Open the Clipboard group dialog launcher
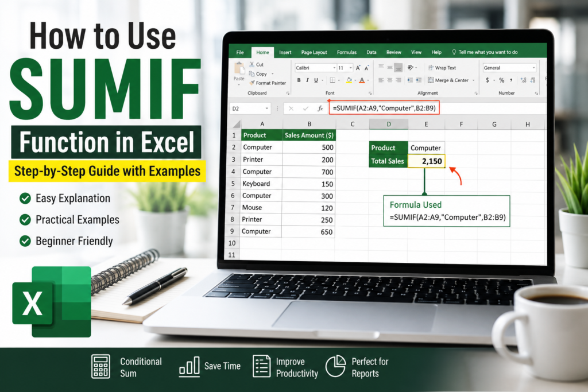The image size is (588, 392). coord(288,93)
